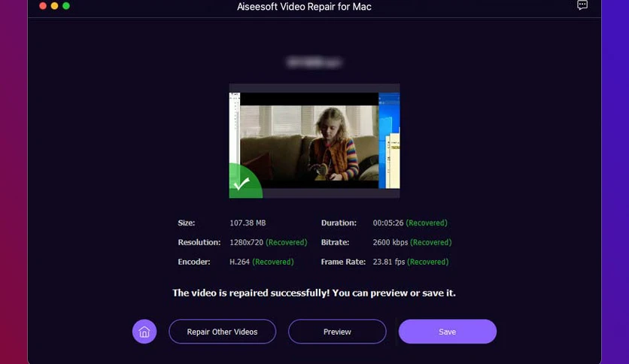
Task: Click the Recovered tag beside Encoder
Action: pos(273,262)
